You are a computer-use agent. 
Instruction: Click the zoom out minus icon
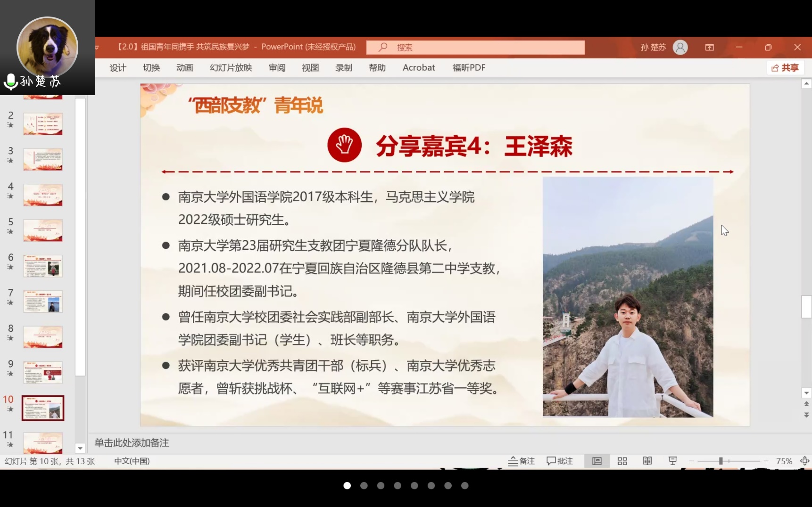tap(691, 461)
